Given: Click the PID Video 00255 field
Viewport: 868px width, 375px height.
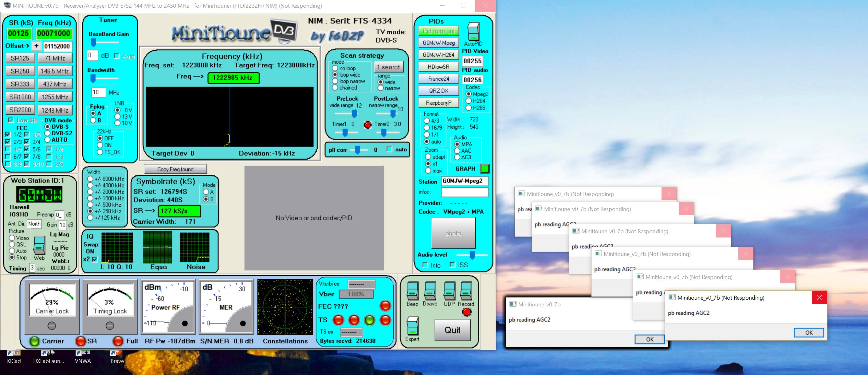Looking at the screenshot, I should click(x=472, y=61).
